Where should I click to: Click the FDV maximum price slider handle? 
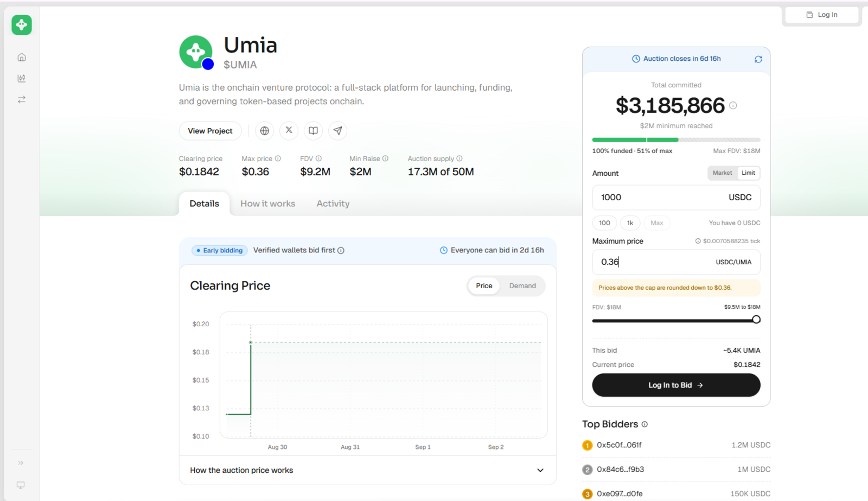(756, 320)
